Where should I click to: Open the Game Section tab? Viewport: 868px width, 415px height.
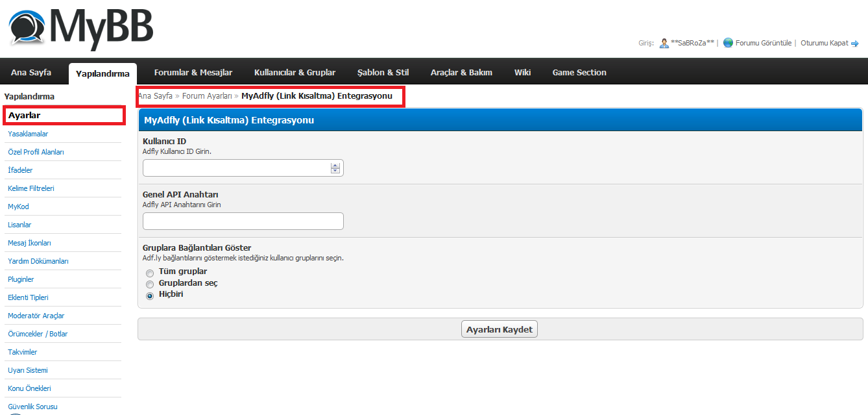579,72
